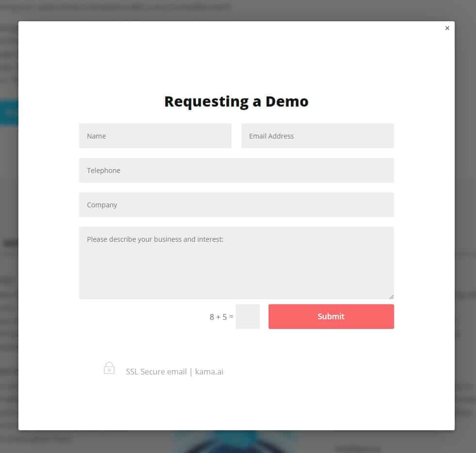476x453 pixels.
Task: Click the Company input field
Action: 237,205
